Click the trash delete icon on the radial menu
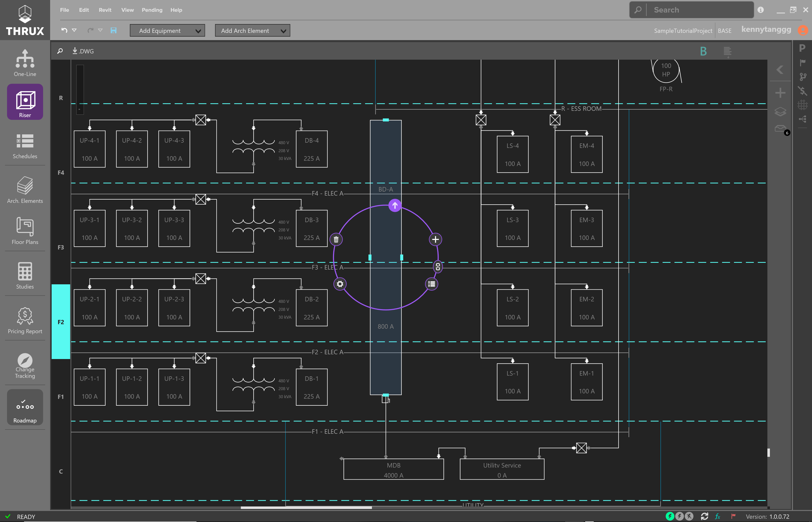This screenshot has width=812, height=522. coord(336,239)
